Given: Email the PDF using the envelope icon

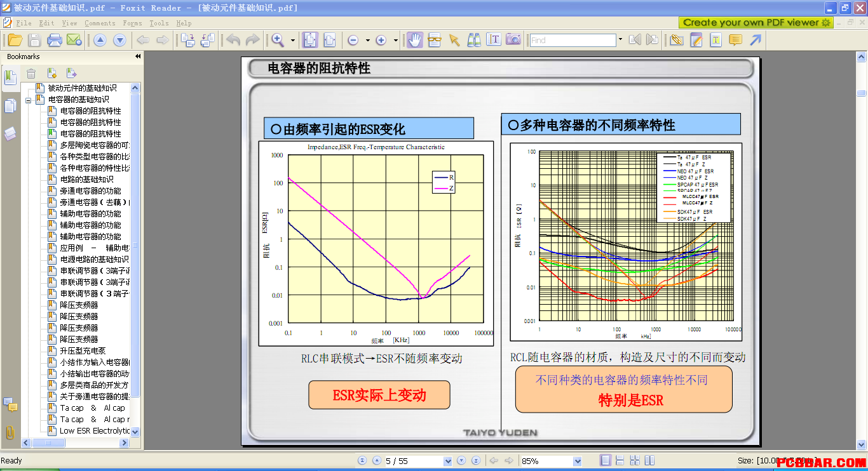Looking at the screenshot, I should coord(74,40).
